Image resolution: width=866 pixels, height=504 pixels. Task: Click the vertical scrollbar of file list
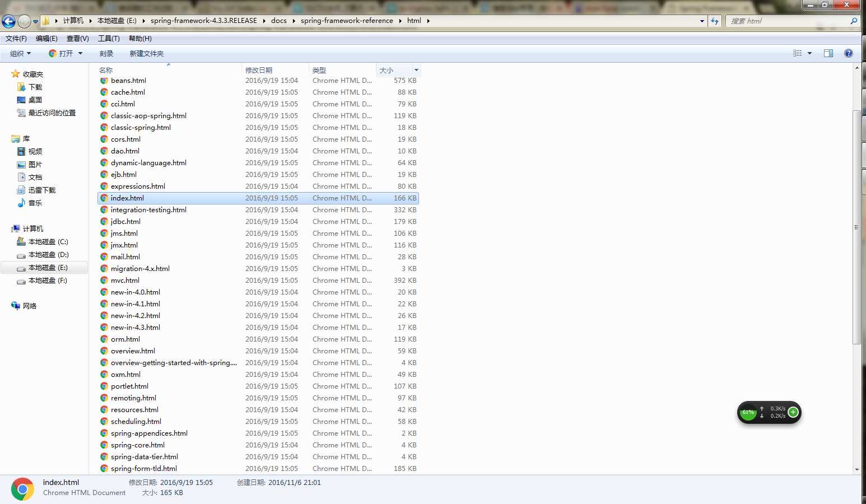(856, 227)
